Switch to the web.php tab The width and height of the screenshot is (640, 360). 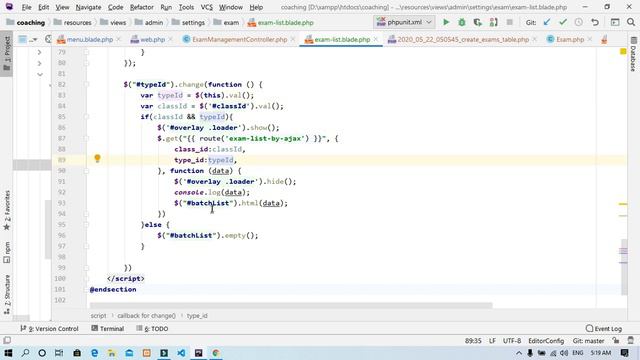pyautogui.click(x=152, y=40)
